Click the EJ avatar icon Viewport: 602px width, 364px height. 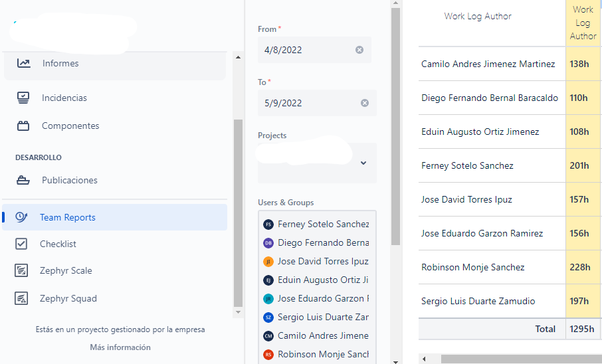click(x=268, y=280)
